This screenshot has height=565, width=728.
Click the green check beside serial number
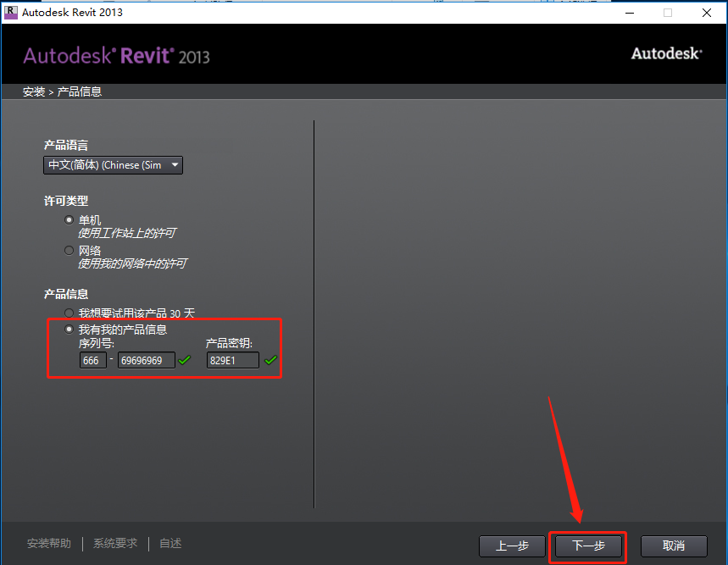click(185, 360)
